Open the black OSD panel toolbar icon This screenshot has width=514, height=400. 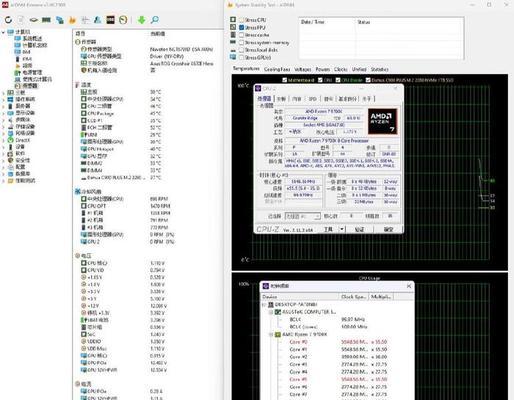tap(110, 20)
